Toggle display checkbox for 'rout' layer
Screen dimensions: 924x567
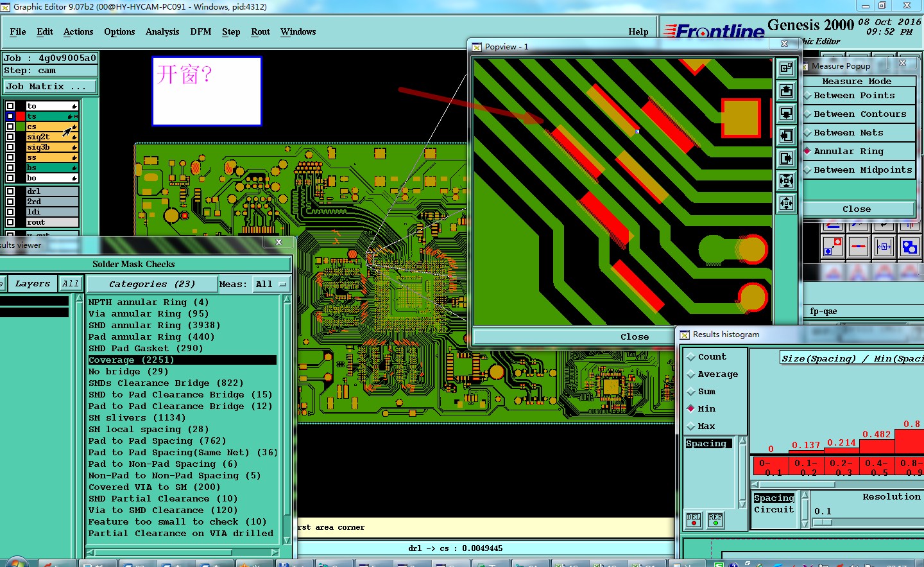coord(10,222)
